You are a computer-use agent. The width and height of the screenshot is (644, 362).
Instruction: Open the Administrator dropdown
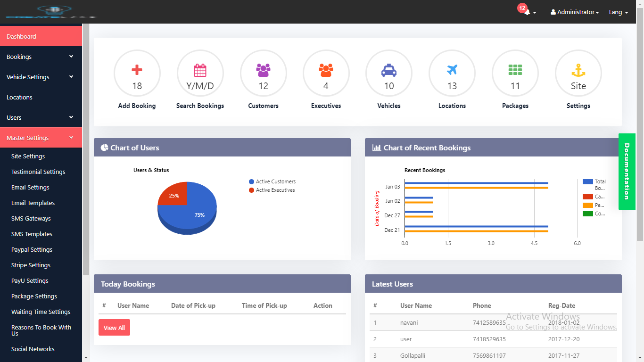coord(575,12)
